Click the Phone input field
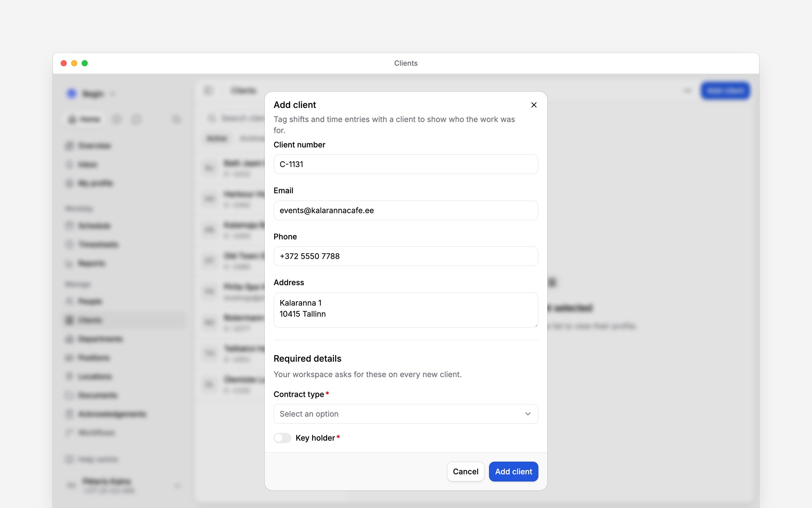Viewport: 812px width, 508px height. coord(406,256)
